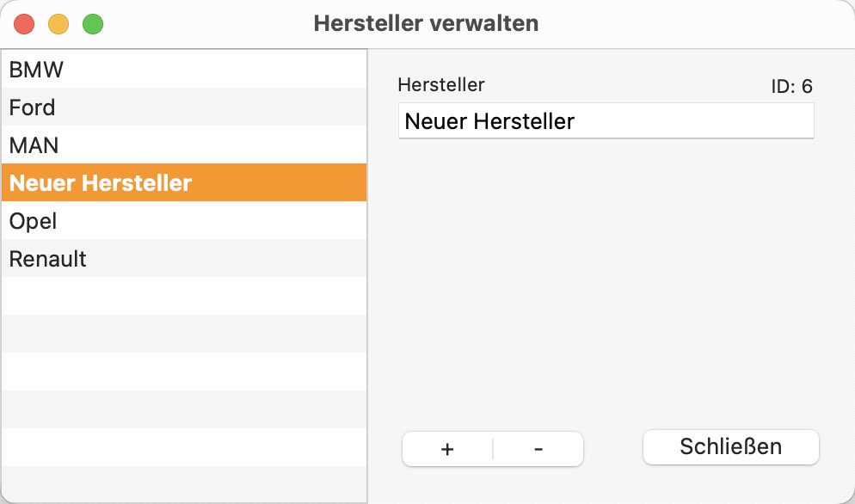Click the Hersteller label above the field

(441, 84)
